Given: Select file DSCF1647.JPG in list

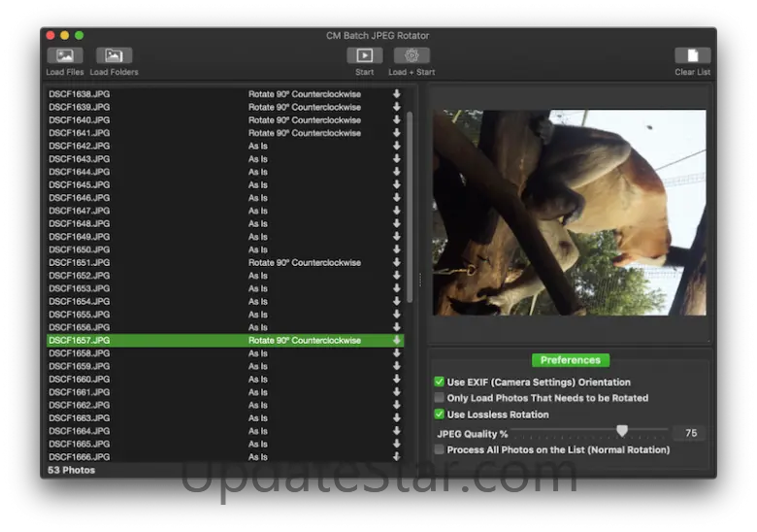Looking at the screenshot, I should pyautogui.click(x=225, y=211).
